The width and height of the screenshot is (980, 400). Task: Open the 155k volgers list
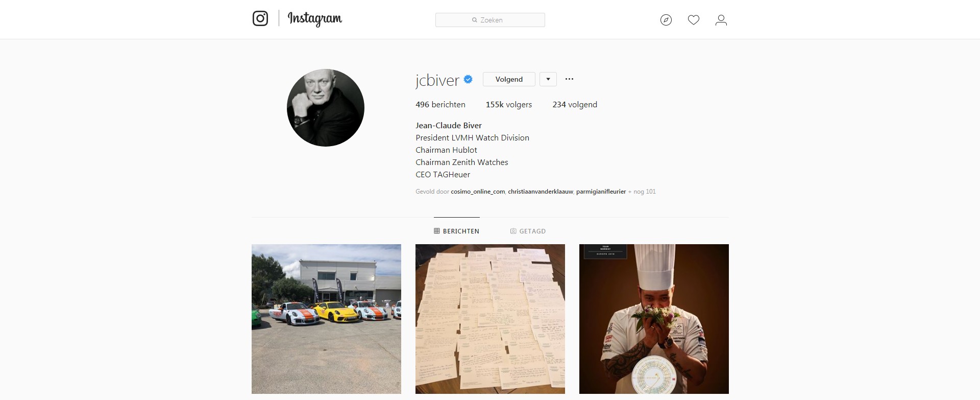pyautogui.click(x=509, y=104)
